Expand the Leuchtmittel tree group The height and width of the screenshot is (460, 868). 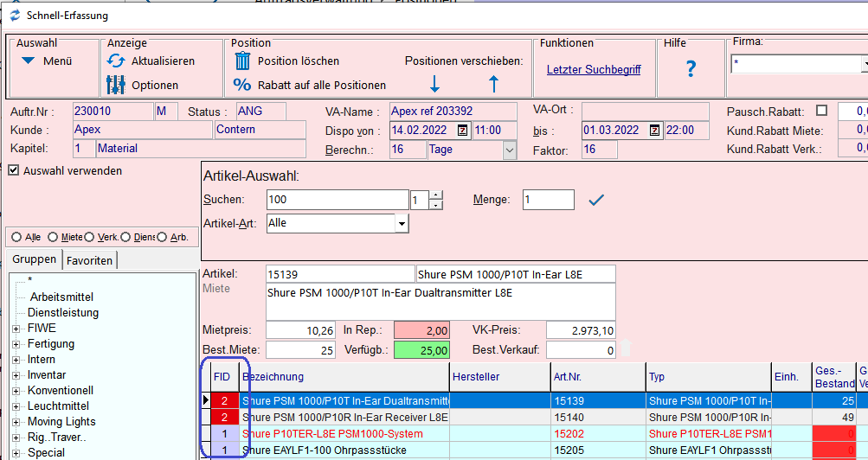tap(16, 406)
